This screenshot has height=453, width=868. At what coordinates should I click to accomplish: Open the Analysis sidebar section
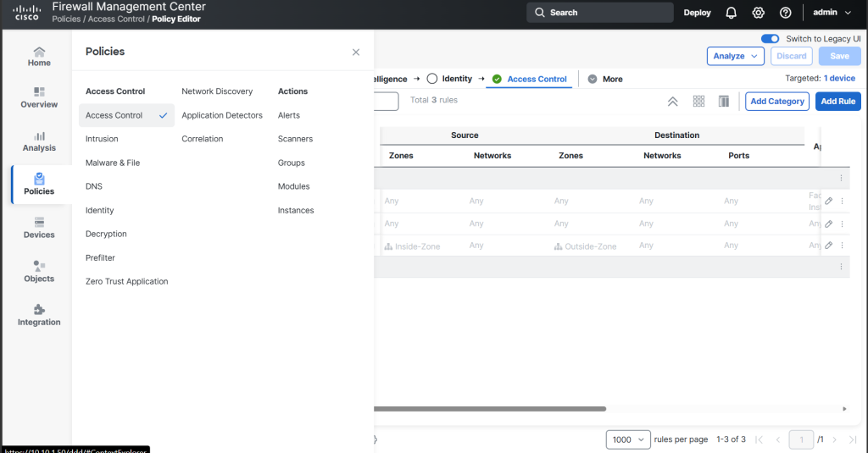39,141
